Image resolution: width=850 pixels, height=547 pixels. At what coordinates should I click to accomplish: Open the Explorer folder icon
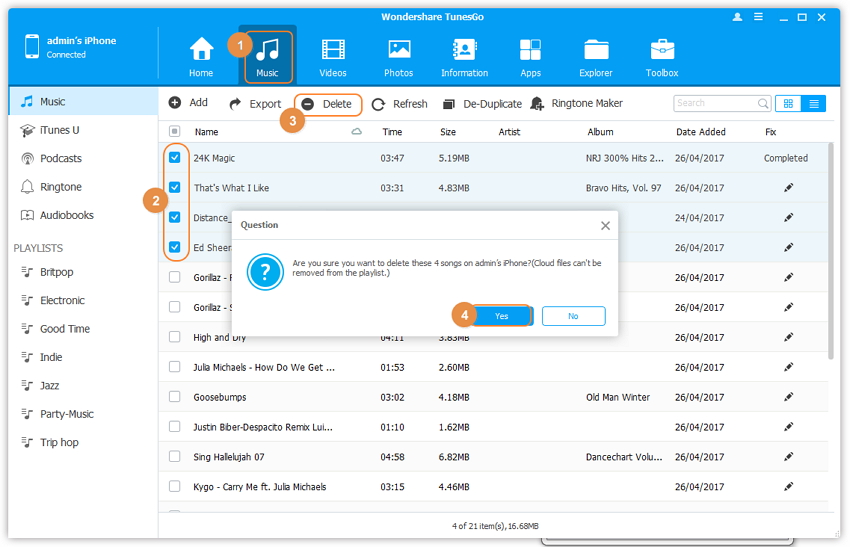click(596, 50)
